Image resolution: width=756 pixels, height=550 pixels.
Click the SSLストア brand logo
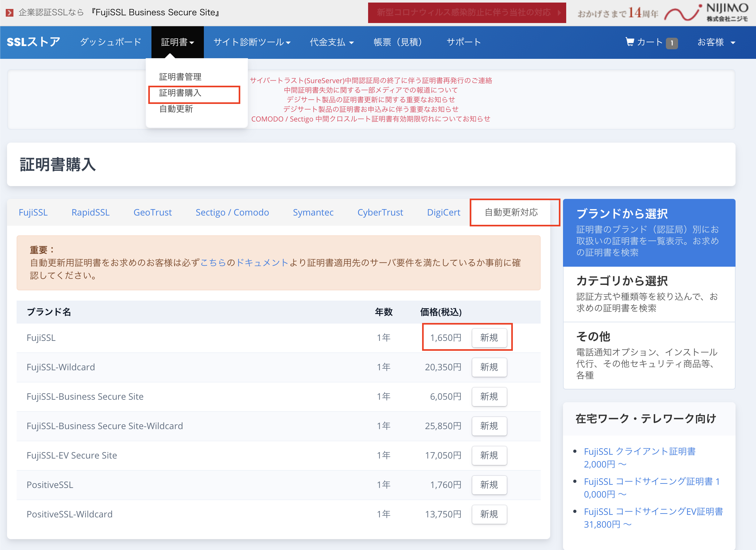tap(33, 42)
